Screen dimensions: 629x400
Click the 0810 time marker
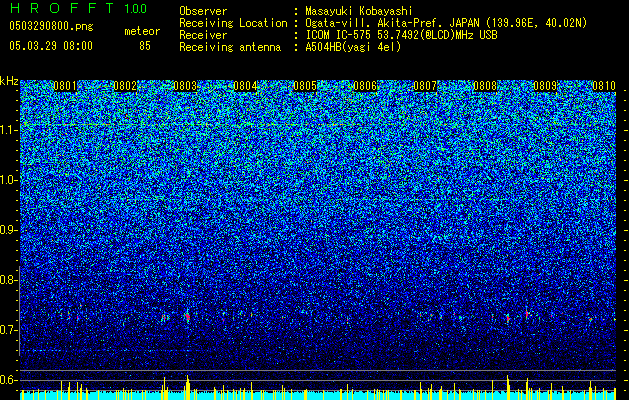(604, 86)
